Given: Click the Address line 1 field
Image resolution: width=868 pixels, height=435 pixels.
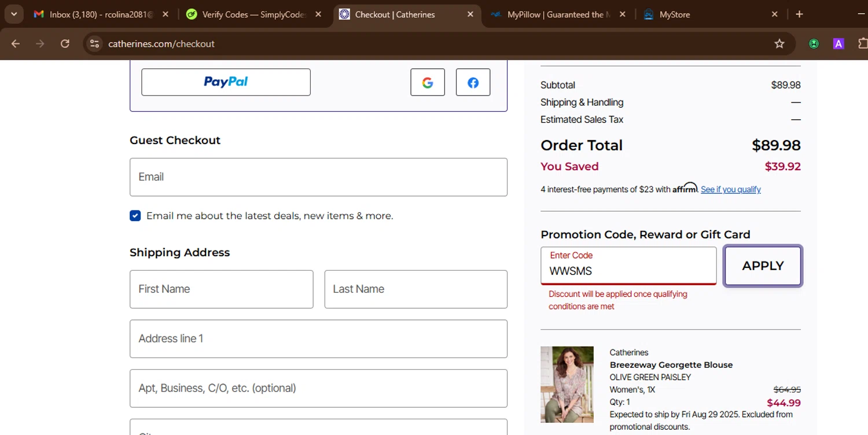Looking at the screenshot, I should click(x=318, y=339).
